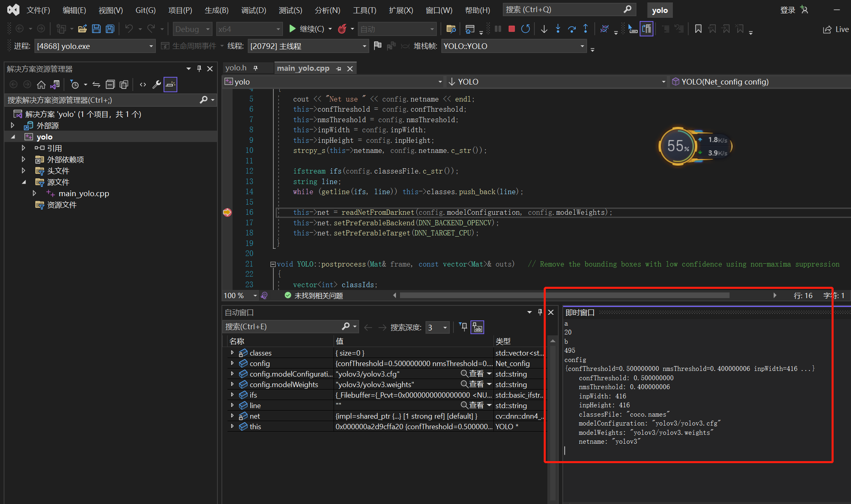851x504 pixels.
Task: Click the bookmark toggle icon in toolbar
Action: coord(698,29)
